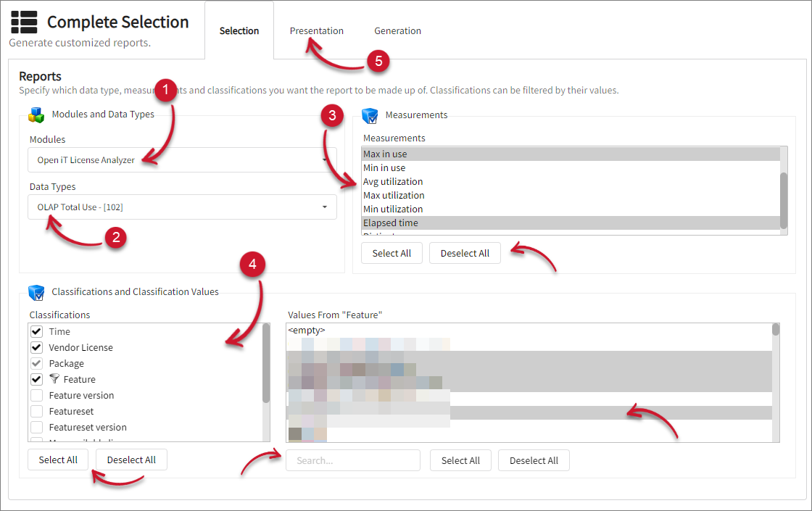
Task: Click the Measurements list scrollbar
Action: [x=783, y=199]
